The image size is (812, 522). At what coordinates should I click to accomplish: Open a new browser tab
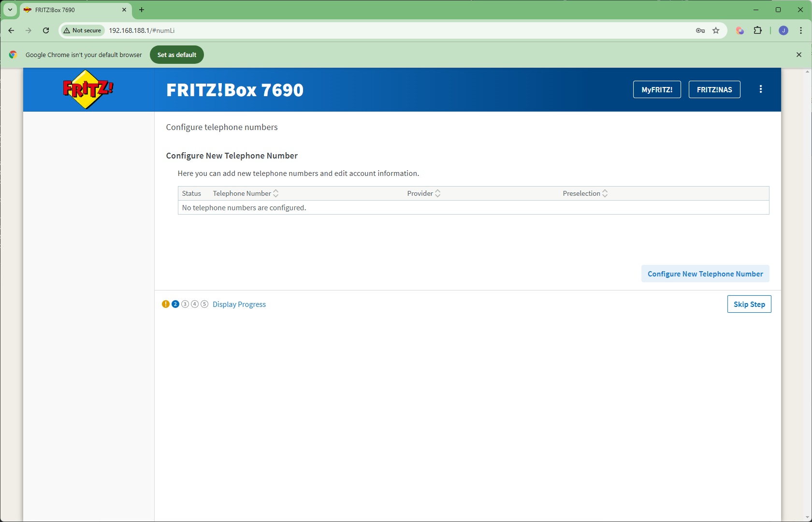click(x=142, y=10)
